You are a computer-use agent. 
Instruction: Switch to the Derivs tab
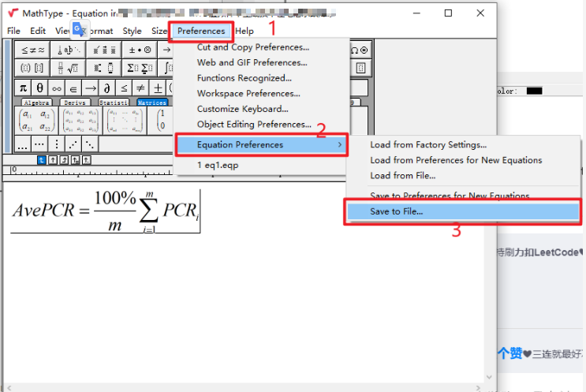click(75, 103)
